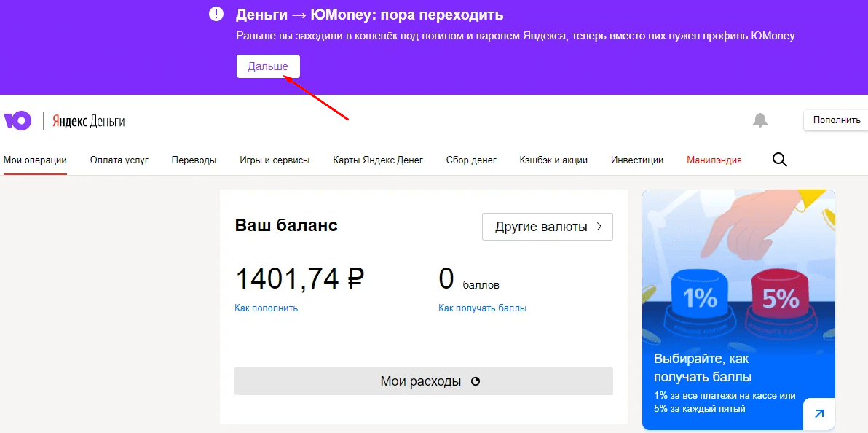Go to the Переводы section
Image resolution: width=868 pixels, height=433 pixels.
point(194,160)
